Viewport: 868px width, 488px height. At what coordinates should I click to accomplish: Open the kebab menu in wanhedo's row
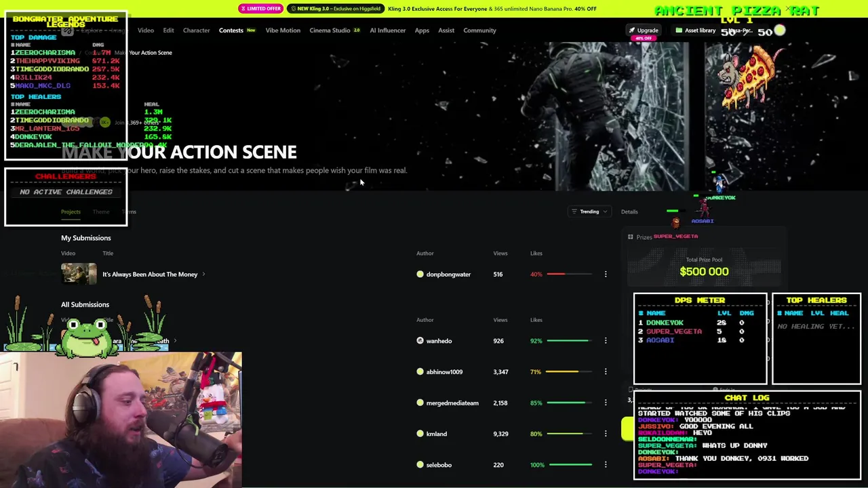(606, 341)
